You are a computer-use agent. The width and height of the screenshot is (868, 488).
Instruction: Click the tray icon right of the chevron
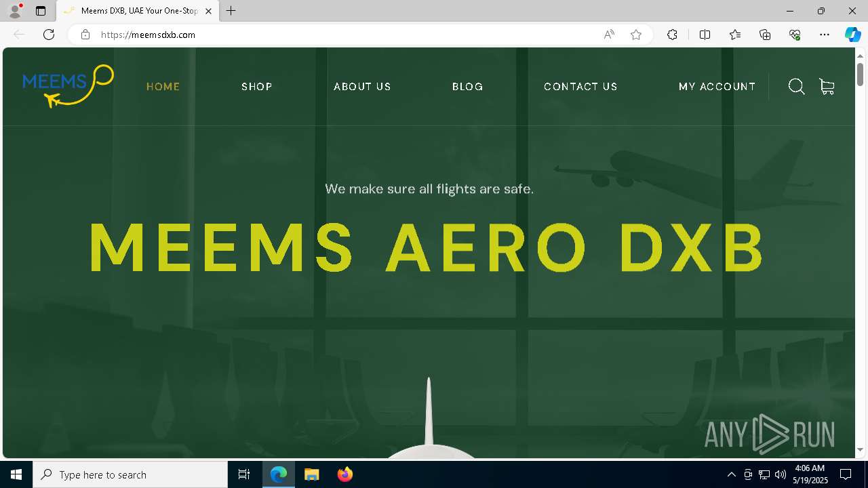pos(748,474)
